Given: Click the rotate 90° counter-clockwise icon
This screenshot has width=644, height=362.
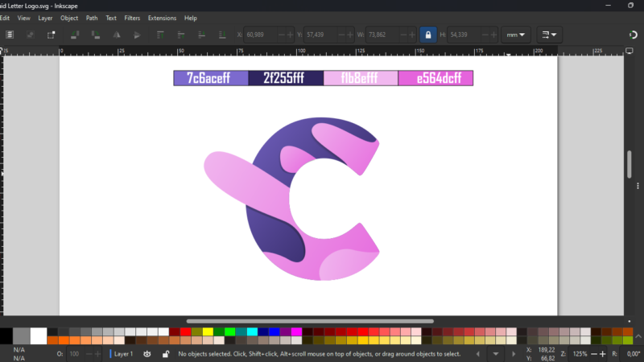Looking at the screenshot, I should [73, 35].
